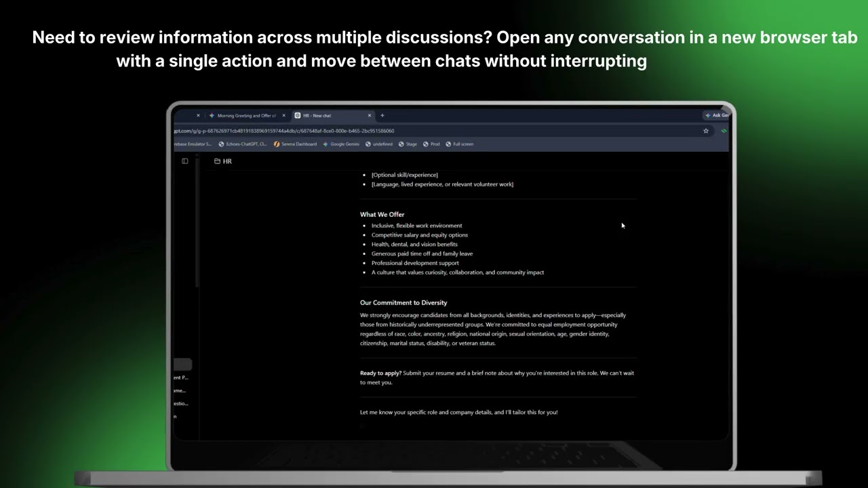Click the Ask Gemini button

(x=716, y=115)
